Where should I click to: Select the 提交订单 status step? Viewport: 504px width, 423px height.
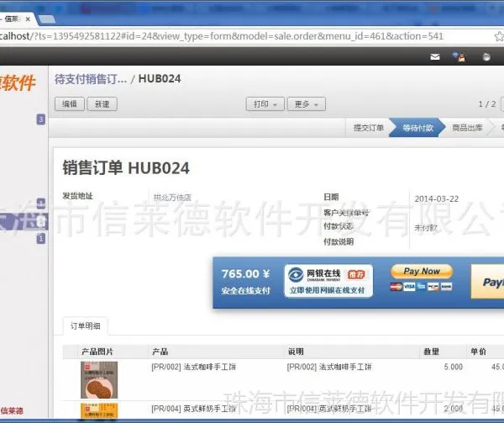[369, 128]
